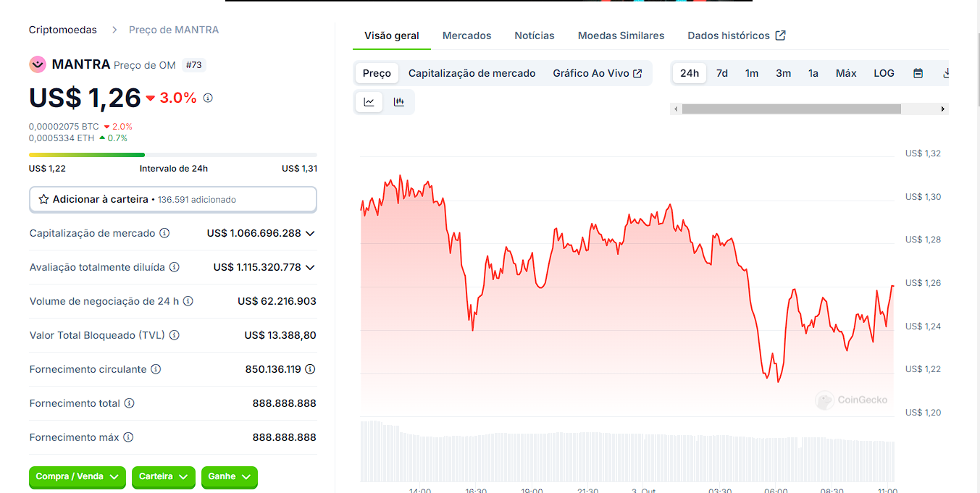
Task: Switch to the Mercados tab
Action: pyautogui.click(x=466, y=35)
